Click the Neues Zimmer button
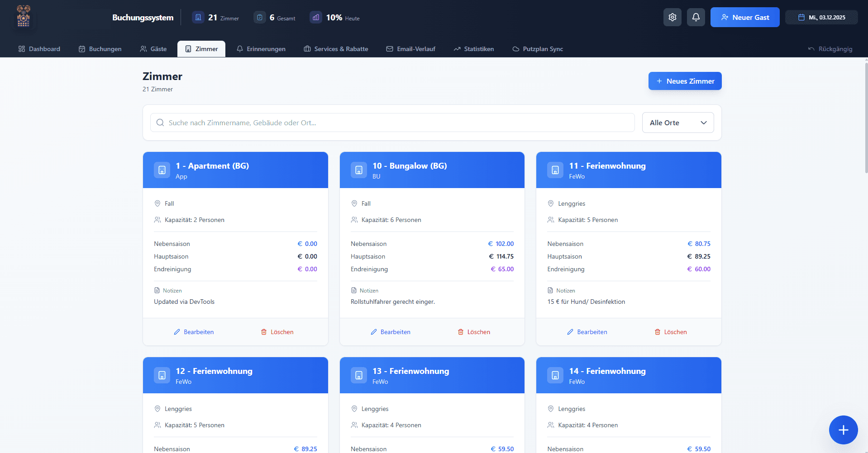This screenshot has width=868, height=453. click(685, 81)
